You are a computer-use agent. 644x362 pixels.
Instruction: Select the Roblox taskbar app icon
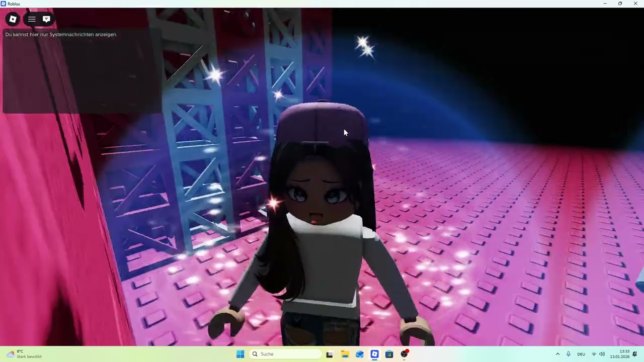[374, 354]
